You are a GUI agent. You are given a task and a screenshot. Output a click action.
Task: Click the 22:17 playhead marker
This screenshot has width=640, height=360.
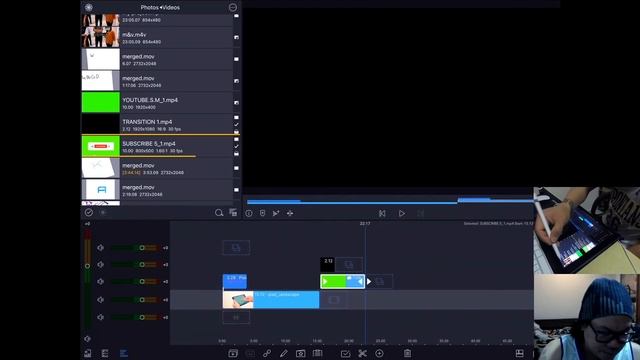click(365, 224)
